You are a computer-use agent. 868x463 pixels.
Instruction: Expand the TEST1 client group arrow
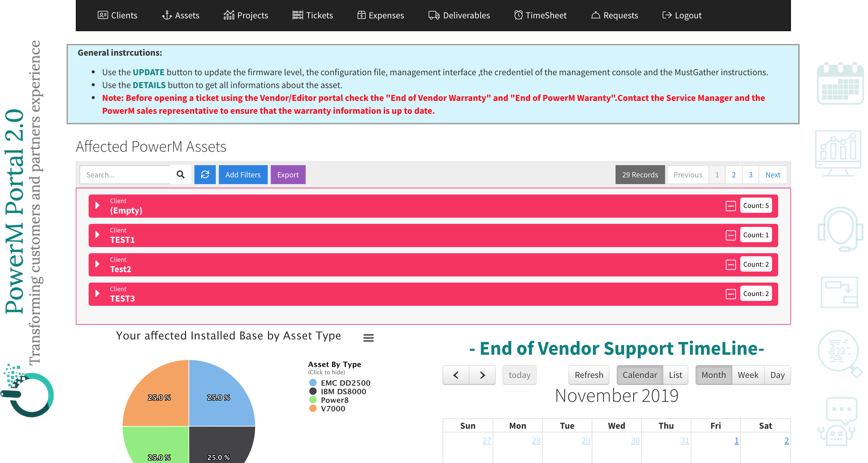(97, 235)
